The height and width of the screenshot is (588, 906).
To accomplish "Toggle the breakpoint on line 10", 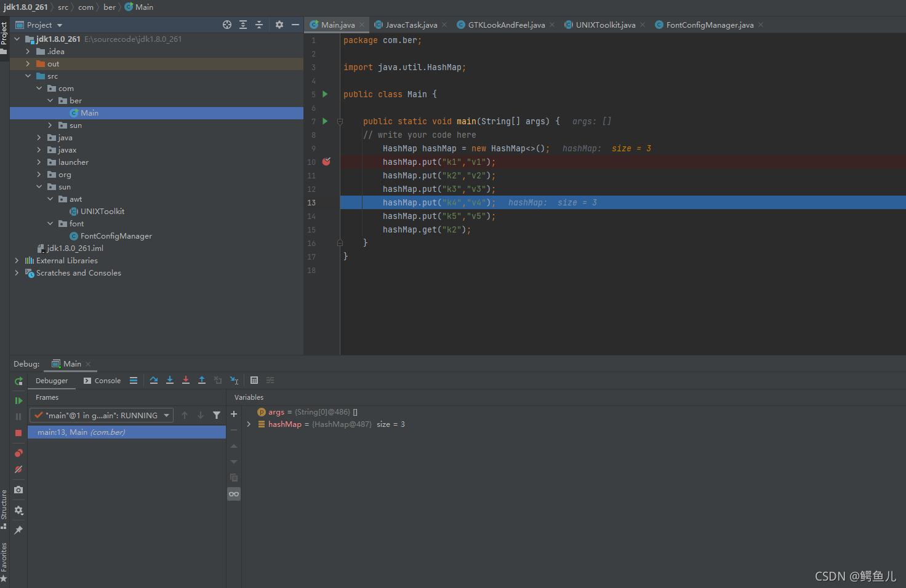I will (326, 162).
